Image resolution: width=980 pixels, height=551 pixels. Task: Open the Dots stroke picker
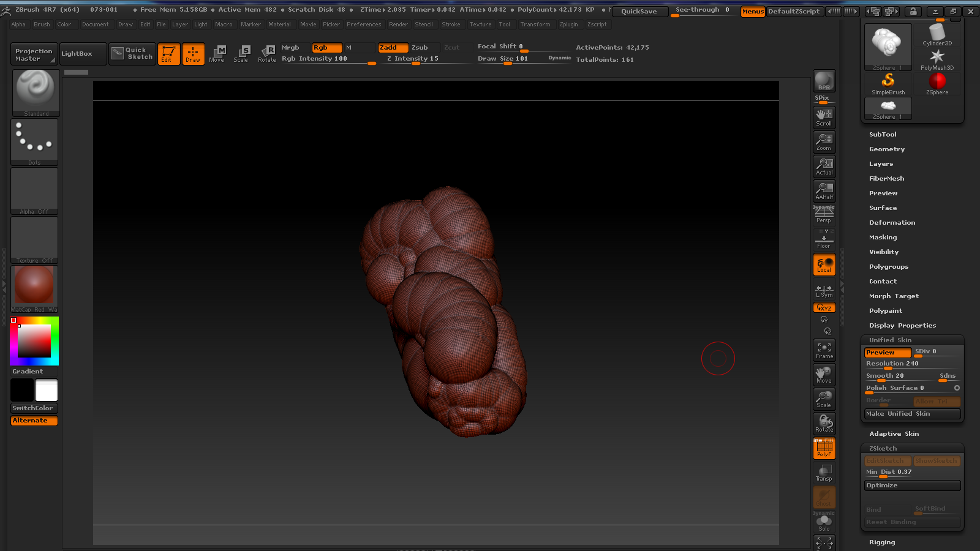click(x=34, y=141)
